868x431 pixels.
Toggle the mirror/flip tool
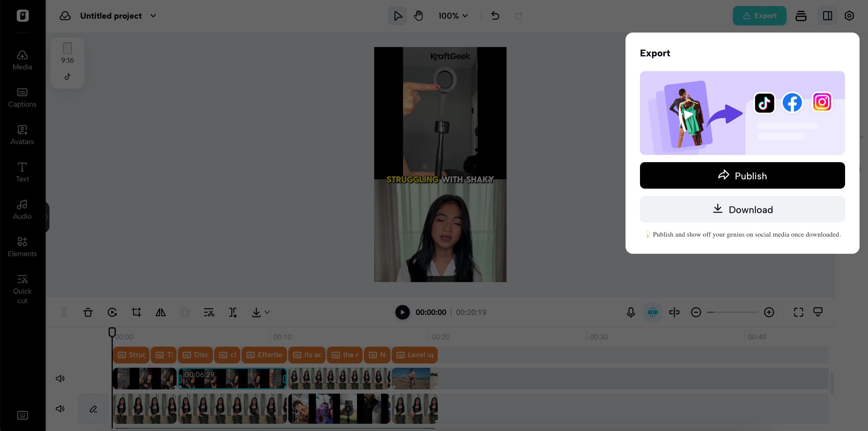point(160,312)
